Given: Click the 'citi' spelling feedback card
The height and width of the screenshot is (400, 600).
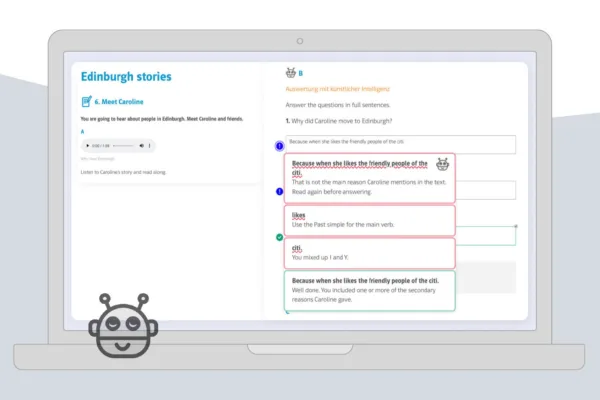Looking at the screenshot, I should tap(368, 253).
